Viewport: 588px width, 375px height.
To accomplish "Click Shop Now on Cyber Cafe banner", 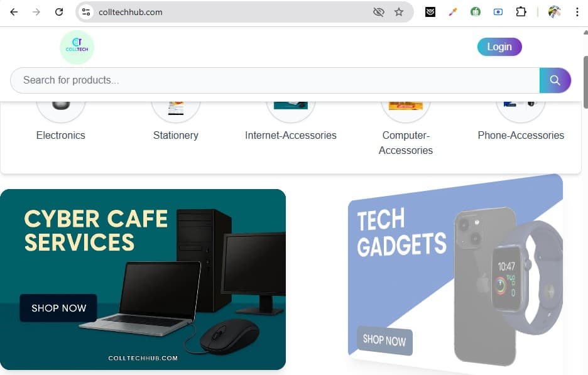I will 58,308.
